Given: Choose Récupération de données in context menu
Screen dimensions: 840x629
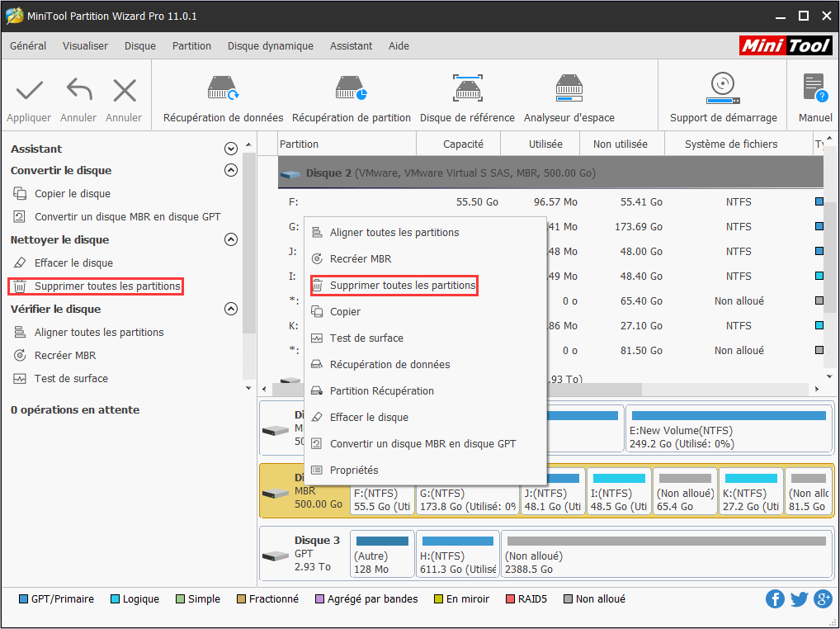Looking at the screenshot, I should [x=425, y=364].
